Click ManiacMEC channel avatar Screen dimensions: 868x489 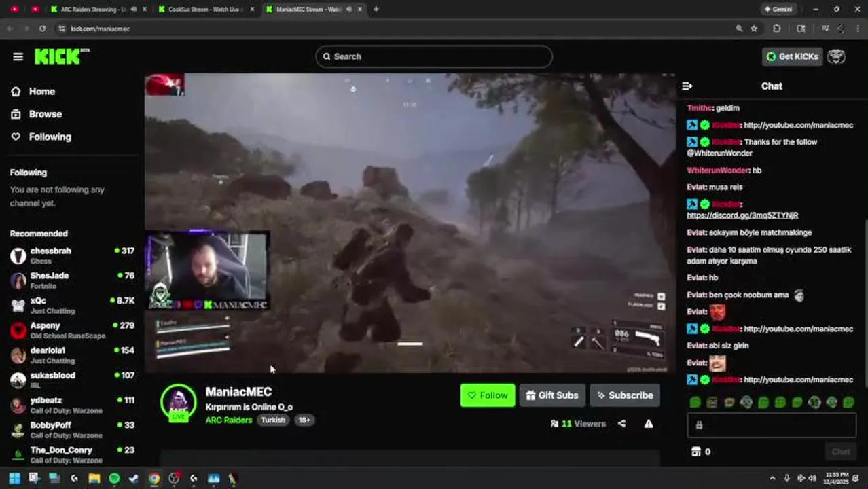coord(179,402)
